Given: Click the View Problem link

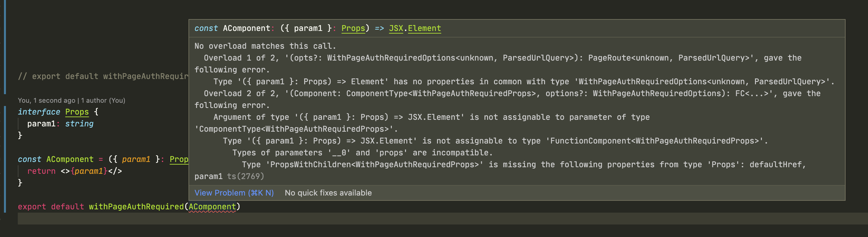Looking at the screenshot, I should click(x=234, y=193).
